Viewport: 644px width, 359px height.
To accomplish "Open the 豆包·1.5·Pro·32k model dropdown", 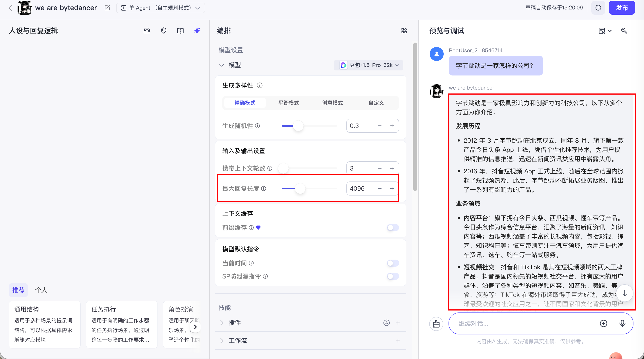I will point(369,65).
